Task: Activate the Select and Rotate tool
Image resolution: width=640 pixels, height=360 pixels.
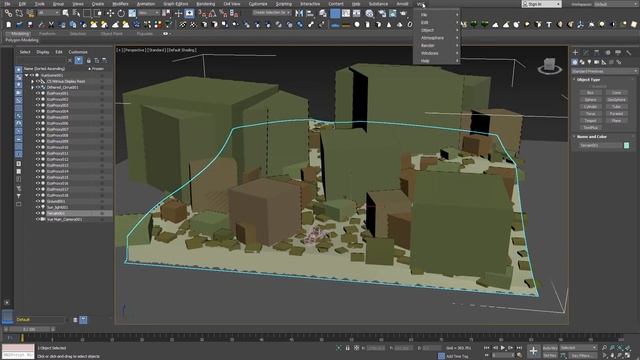Action: (x=121, y=13)
